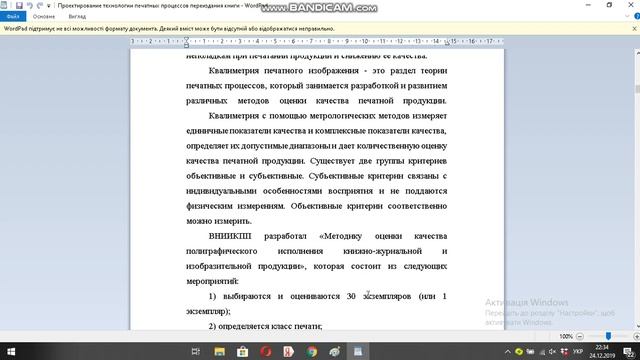
Task: Click the Dropbox tray icon
Action: 564,351
